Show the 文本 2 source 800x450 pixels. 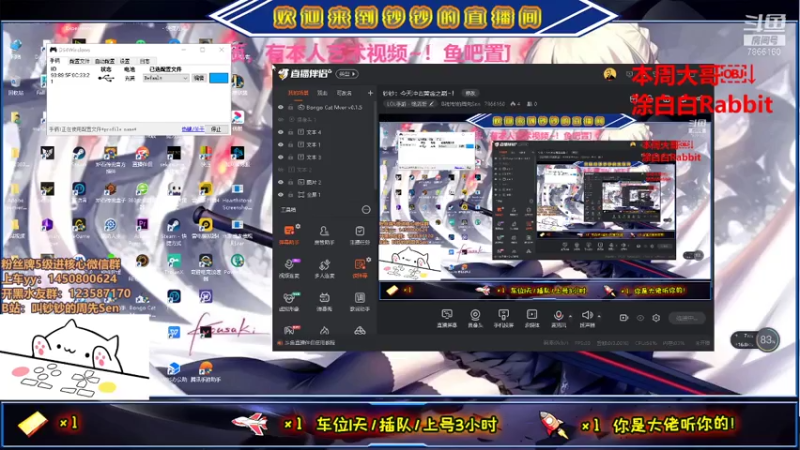coord(281,169)
